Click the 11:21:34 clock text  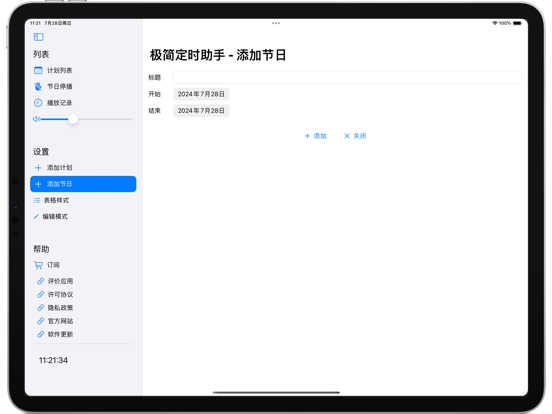53,360
